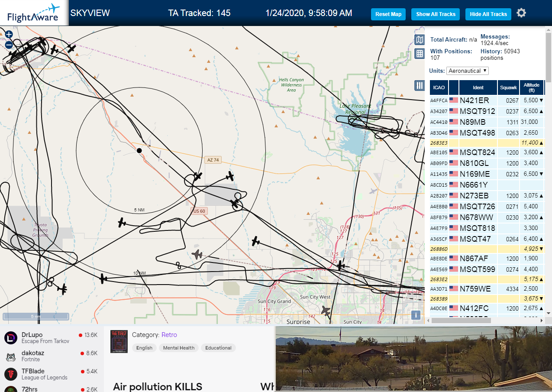
Task: Click the dakotaz Fortnite channel name
Action: (33, 353)
